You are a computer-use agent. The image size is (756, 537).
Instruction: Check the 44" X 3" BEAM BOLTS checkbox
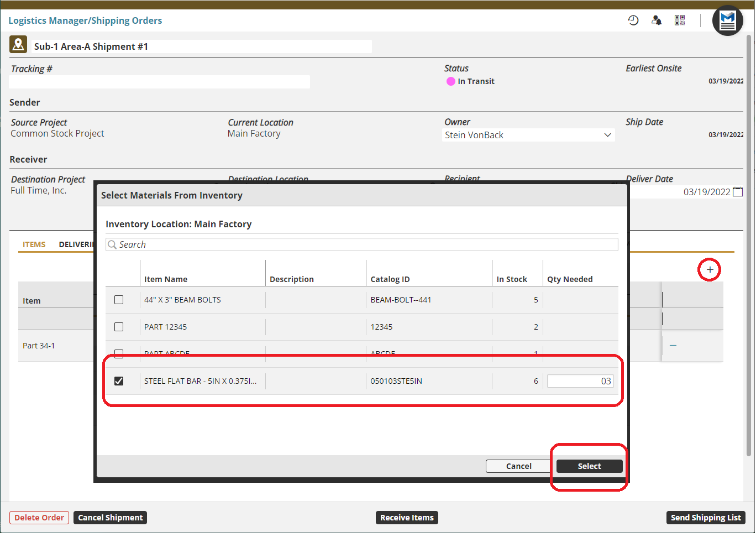coord(119,300)
